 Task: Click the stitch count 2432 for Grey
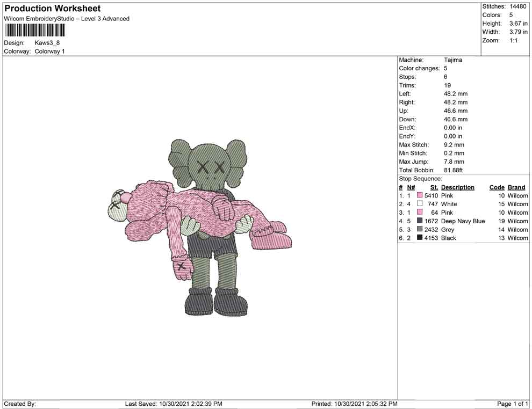(431, 229)
